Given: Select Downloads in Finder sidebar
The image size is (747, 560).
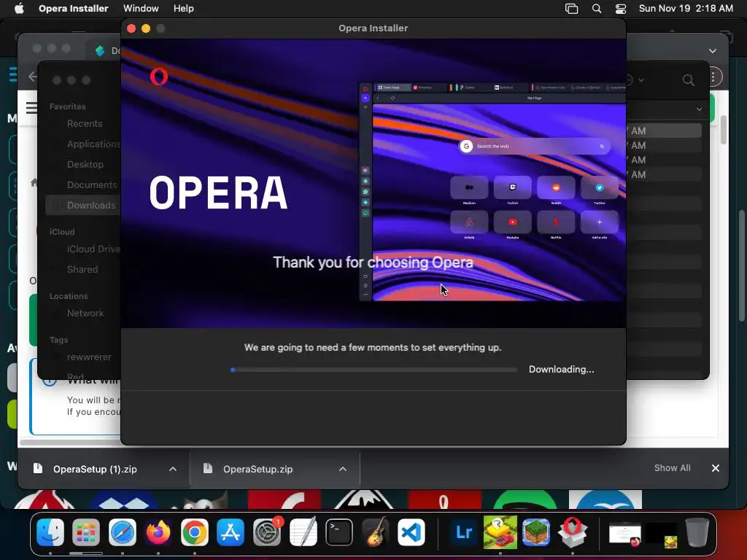Looking at the screenshot, I should click(x=84, y=205).
